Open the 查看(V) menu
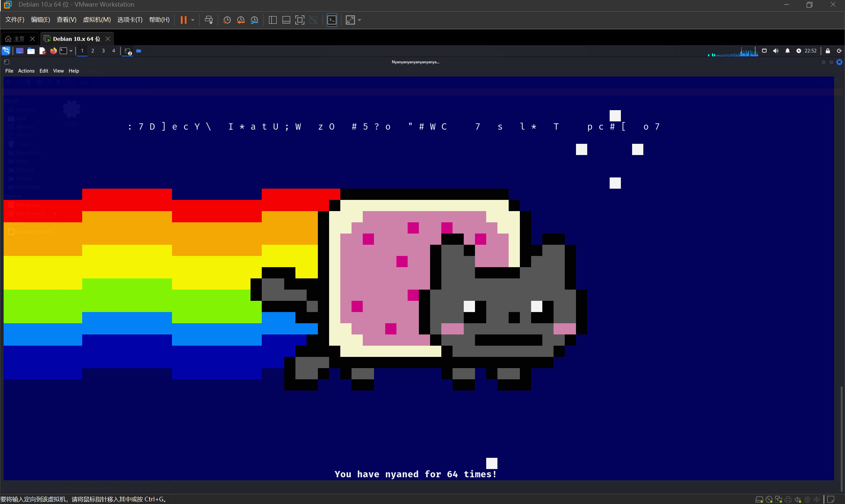This screenshot has height=504, width=845. tap(66, 20)
